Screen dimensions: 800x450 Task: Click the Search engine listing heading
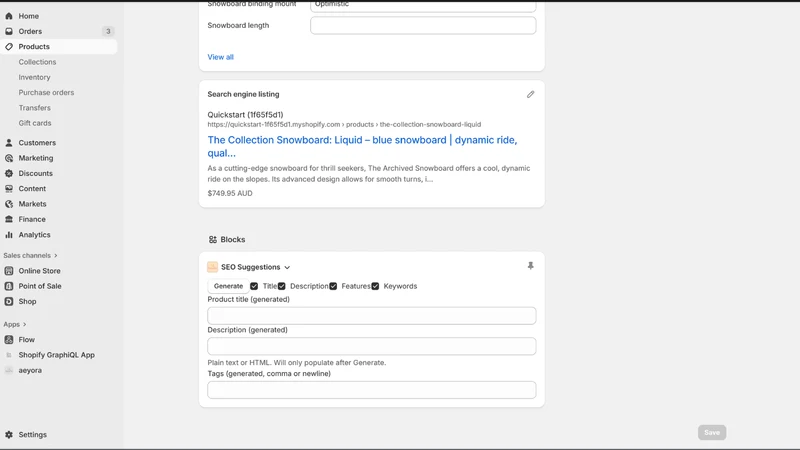243,94
